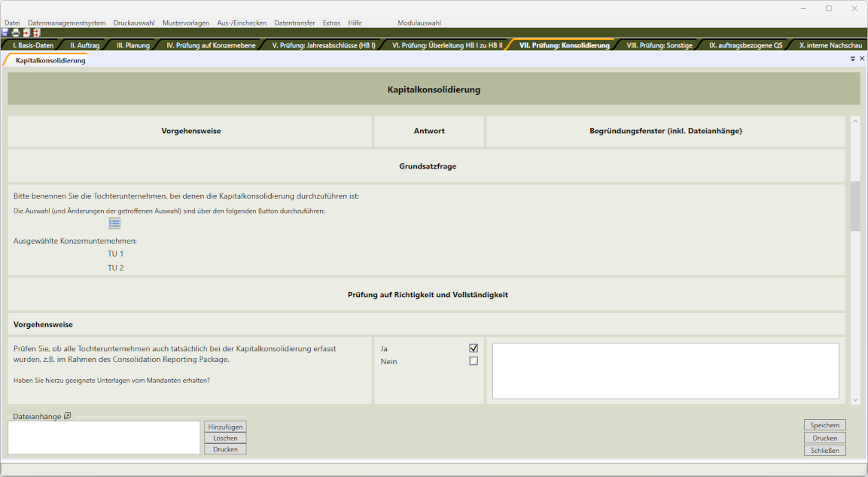
Task: Open the tab list dropdown arrow
Action: point(853,59)
